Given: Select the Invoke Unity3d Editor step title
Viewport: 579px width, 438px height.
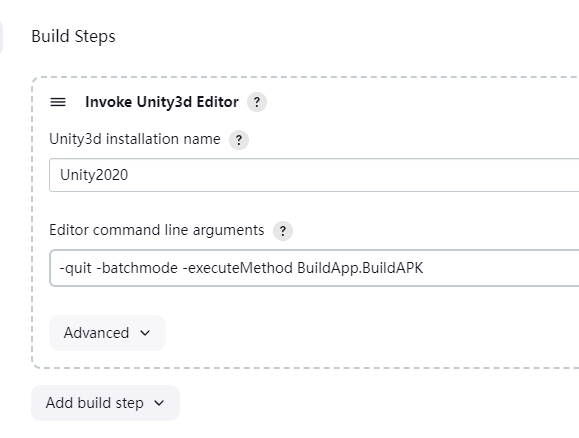Looking at the screenshot, I should 162,102.
